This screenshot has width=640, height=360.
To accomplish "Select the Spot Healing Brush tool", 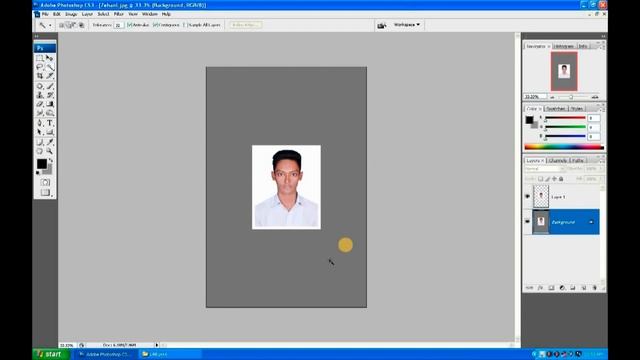I will (x=40, y=86).
